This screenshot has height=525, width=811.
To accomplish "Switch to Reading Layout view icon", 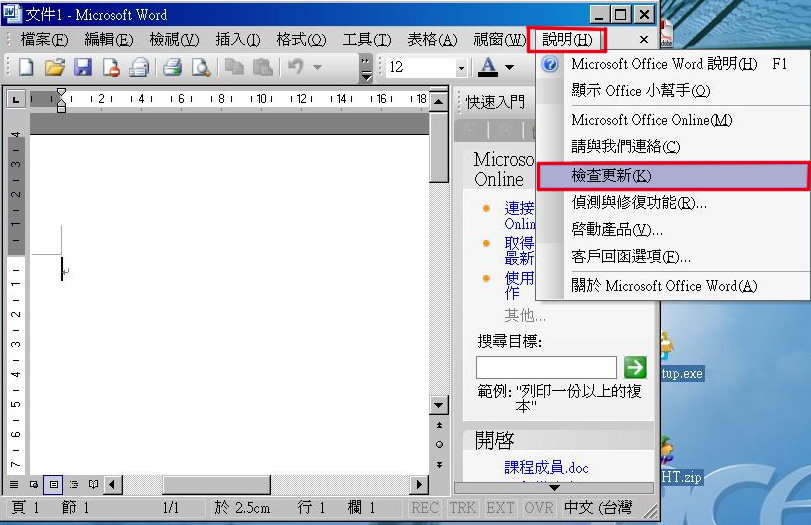I will (x=93, y=485).
